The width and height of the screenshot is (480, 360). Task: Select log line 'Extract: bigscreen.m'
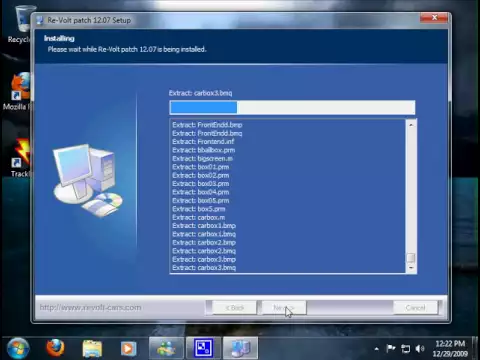pos(202,159)
